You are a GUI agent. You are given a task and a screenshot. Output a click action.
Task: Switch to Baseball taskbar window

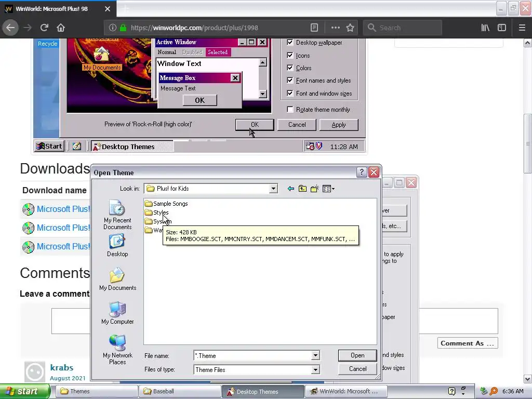pyautogui.click(x=179, y=391)
